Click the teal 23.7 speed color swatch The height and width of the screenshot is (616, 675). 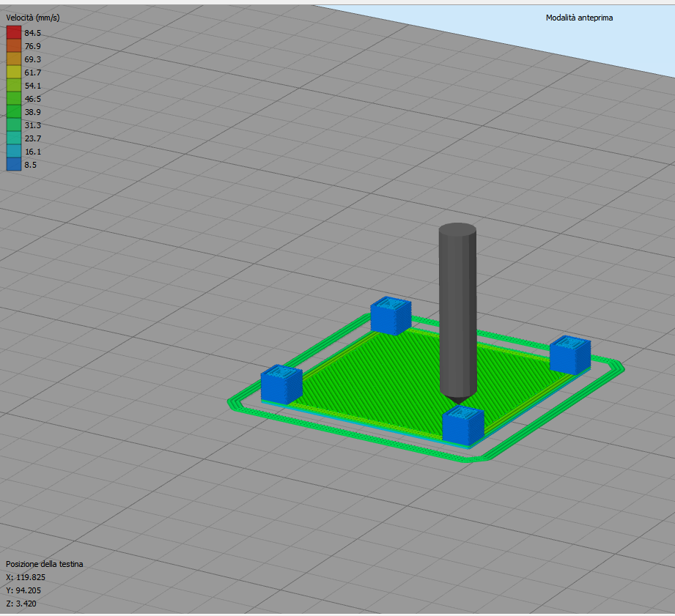tap(14, 138)
